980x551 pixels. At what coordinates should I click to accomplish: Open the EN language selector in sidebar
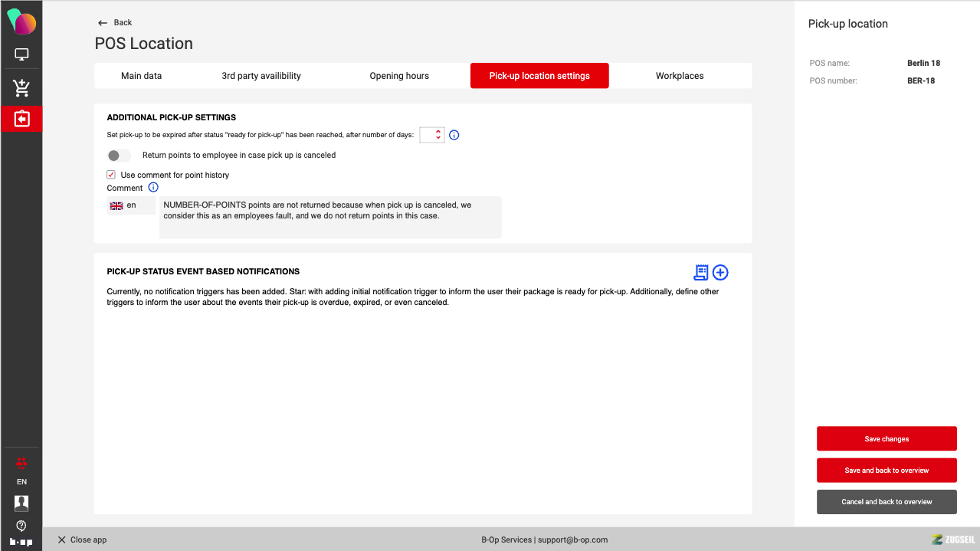click(x=21, y=482)
